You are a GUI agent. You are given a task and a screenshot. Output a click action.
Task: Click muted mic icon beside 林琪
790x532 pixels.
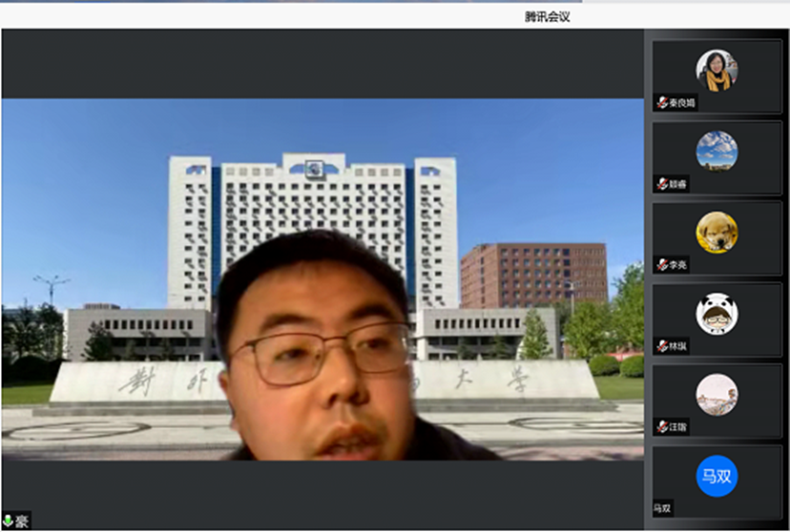pyautogui.click(x=661, y=346)
